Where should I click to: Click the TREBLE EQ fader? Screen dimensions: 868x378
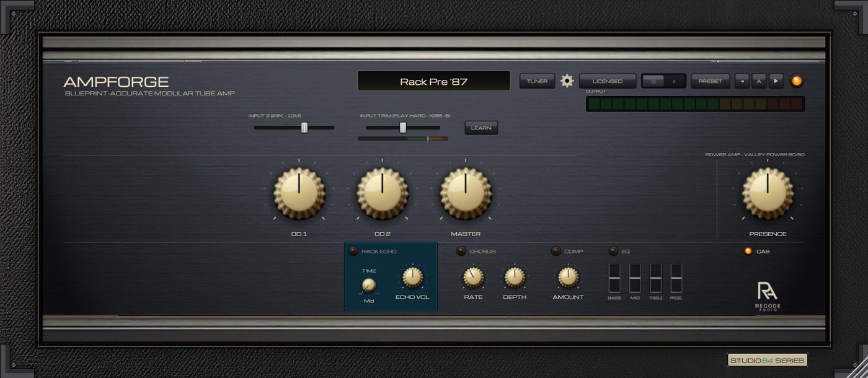655,278
